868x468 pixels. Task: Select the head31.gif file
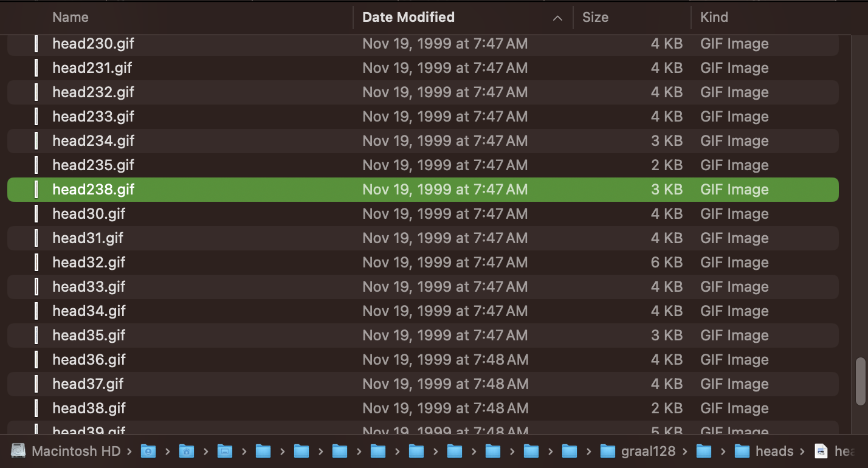click(x=243, y=238)
